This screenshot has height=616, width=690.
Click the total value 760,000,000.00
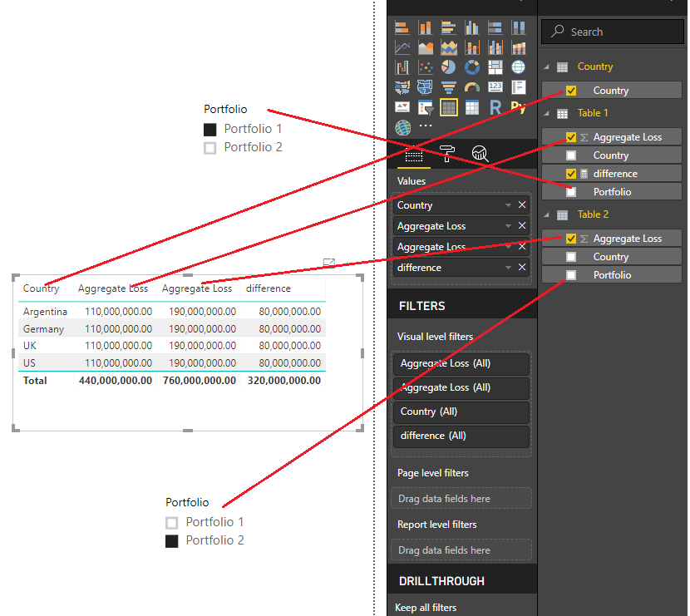coord(200,381)
